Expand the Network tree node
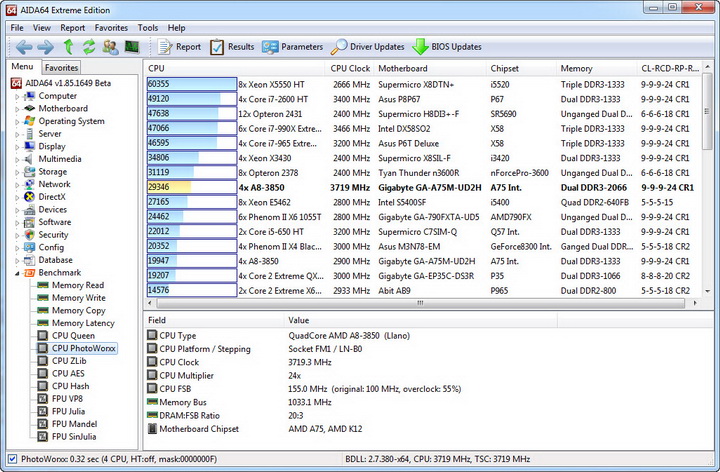Screen dimensions: 720x472 click(x=17, y=185)
